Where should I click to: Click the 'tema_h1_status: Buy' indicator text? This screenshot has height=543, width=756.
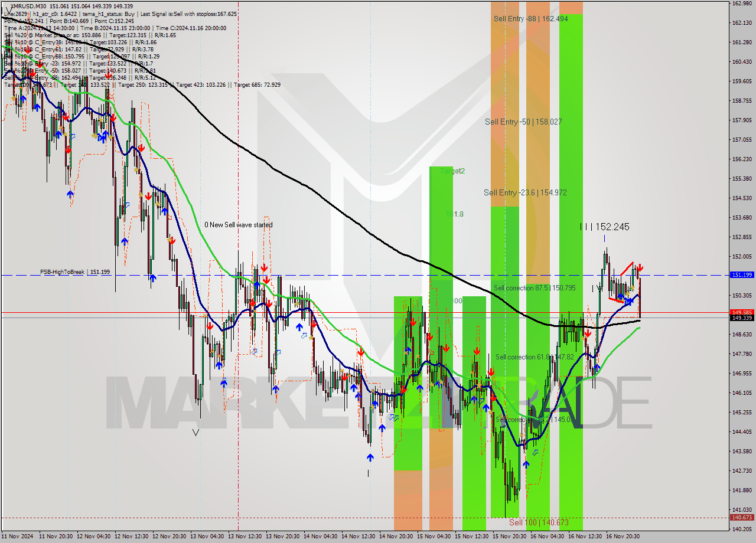point(109,14)
